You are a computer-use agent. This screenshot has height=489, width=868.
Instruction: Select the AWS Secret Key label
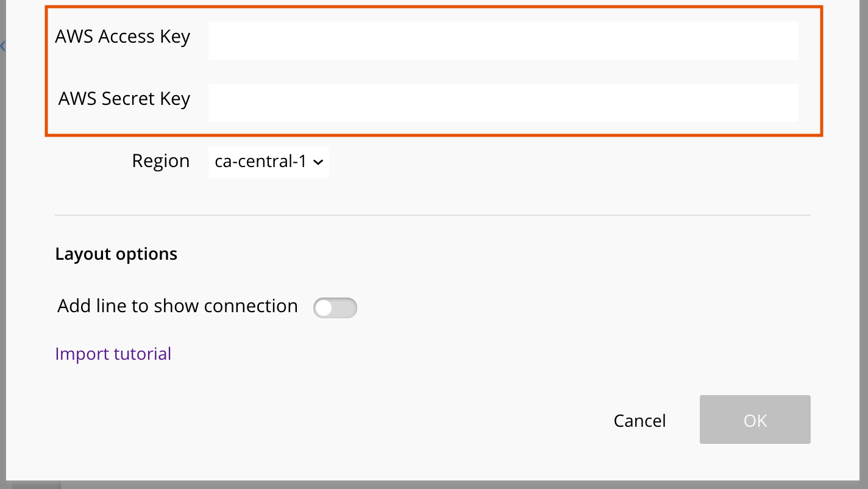point(124,98)
